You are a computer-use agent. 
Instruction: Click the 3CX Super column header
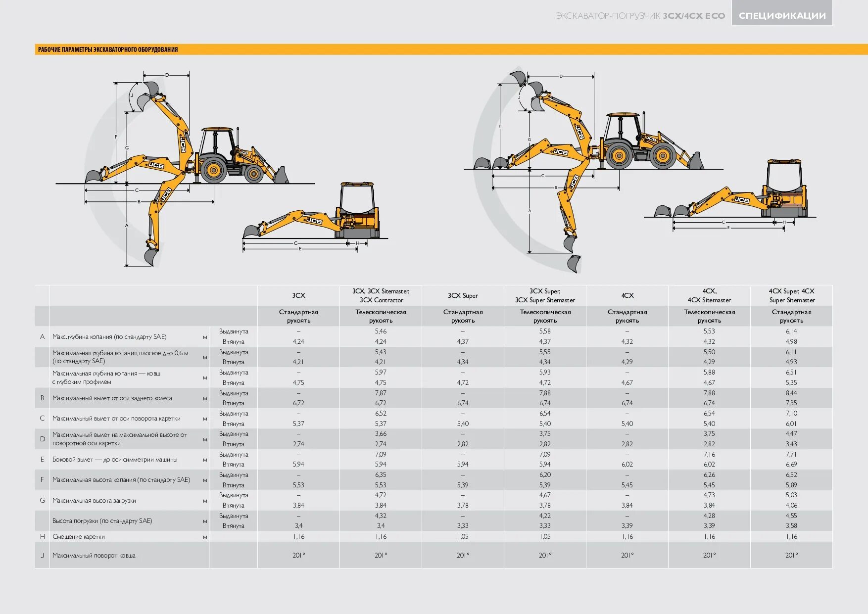(x=463, y=295)
